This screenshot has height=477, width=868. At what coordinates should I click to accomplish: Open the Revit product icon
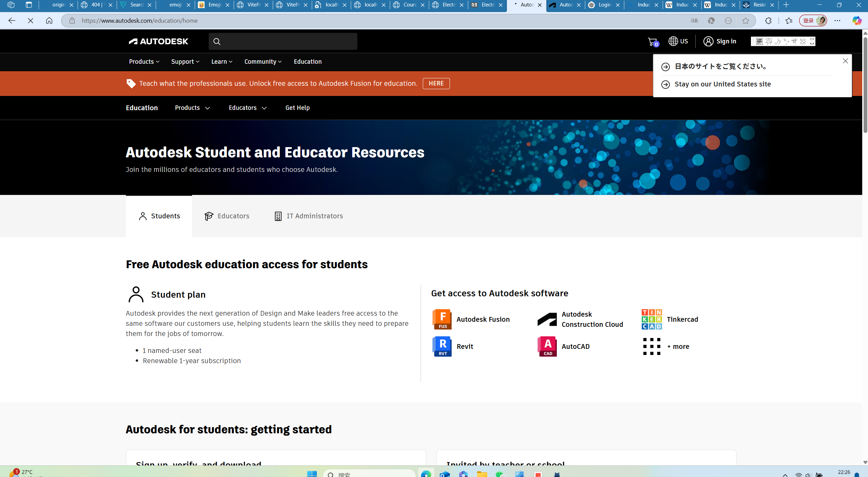(x=442, y=346)
